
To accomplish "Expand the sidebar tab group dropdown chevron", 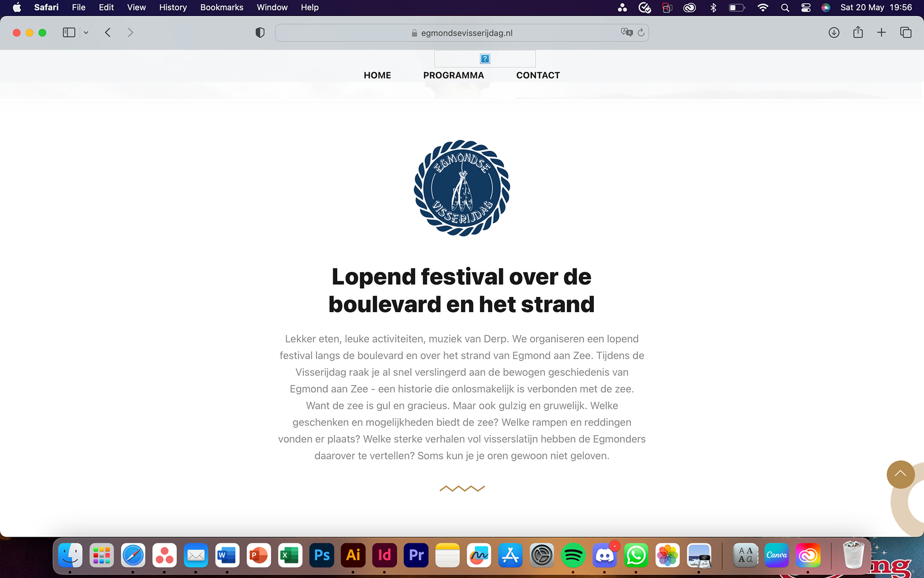I will click(x=86, y=33).
